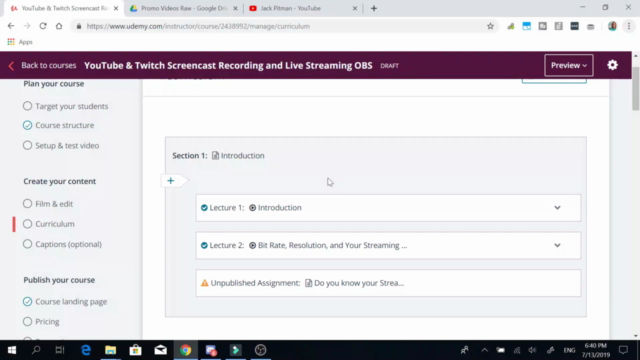Select the YouTube & Twitch Screencast Udemy tab
The height and width of the screenshot is (360, 640).
(64, 8)
